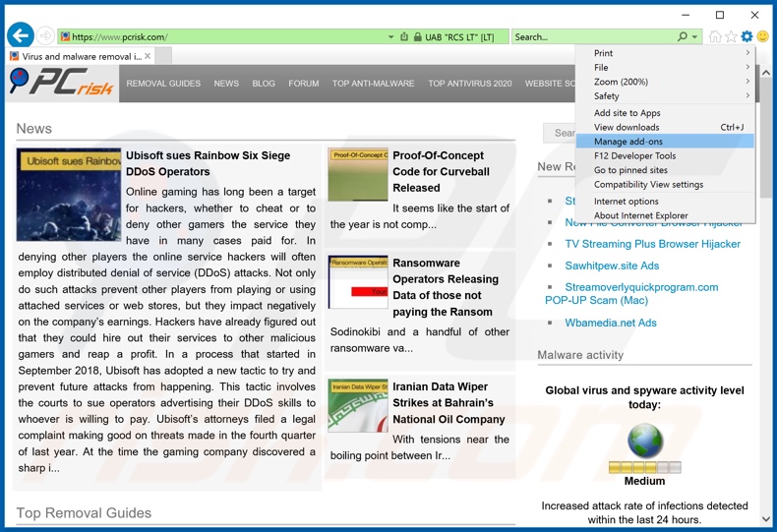The width and height of the screenshot is (777, 532).
Task: Expand the File submenu
Action: point(665,68)
